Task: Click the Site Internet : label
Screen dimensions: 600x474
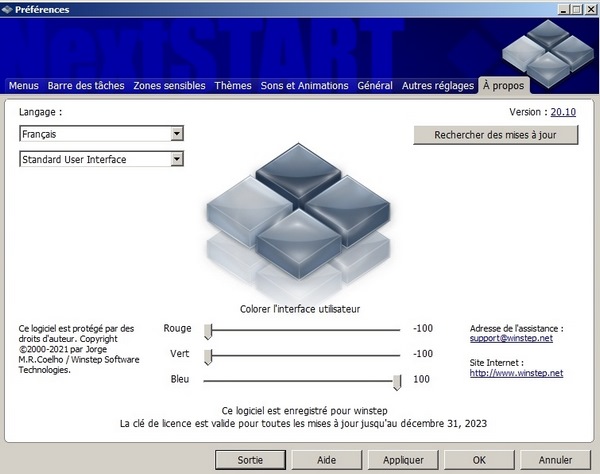Action: pos(497,363)
